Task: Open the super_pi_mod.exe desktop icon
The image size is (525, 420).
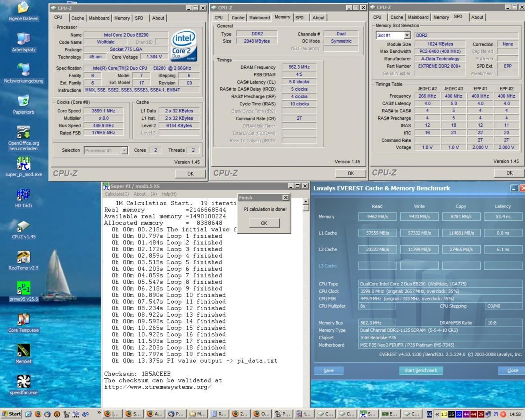Action: point(23,166)
